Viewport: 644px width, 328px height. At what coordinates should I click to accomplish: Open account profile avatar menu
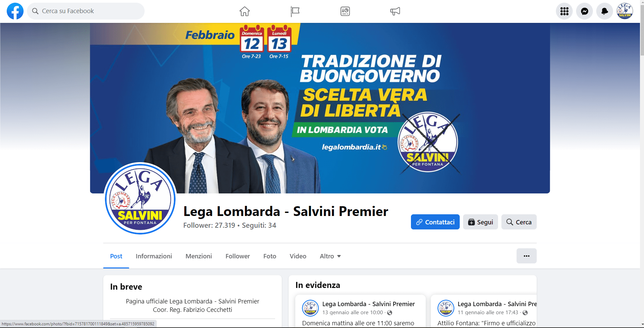click(625, 11)
